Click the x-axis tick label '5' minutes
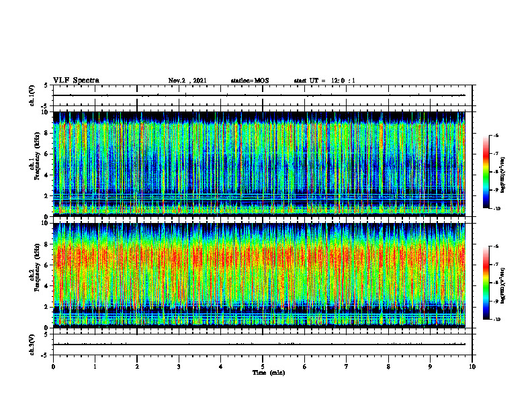 click(263, 367)
